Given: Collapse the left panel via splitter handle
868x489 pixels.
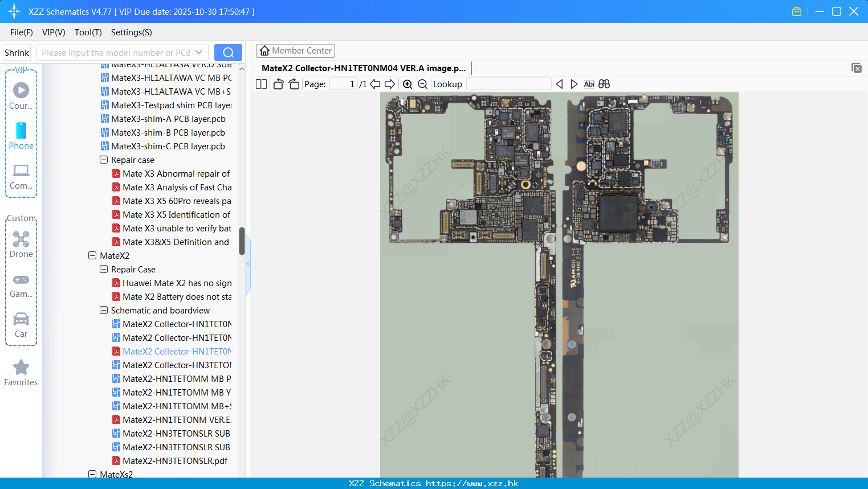Looking at the screenshot, I should tap(248, 264).
